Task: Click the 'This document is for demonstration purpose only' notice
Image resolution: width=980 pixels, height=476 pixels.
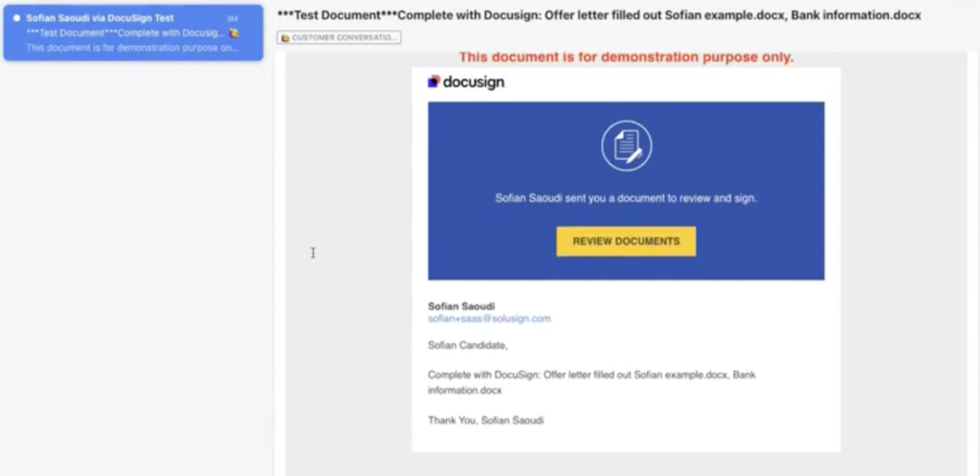Action: pos(626,57)
